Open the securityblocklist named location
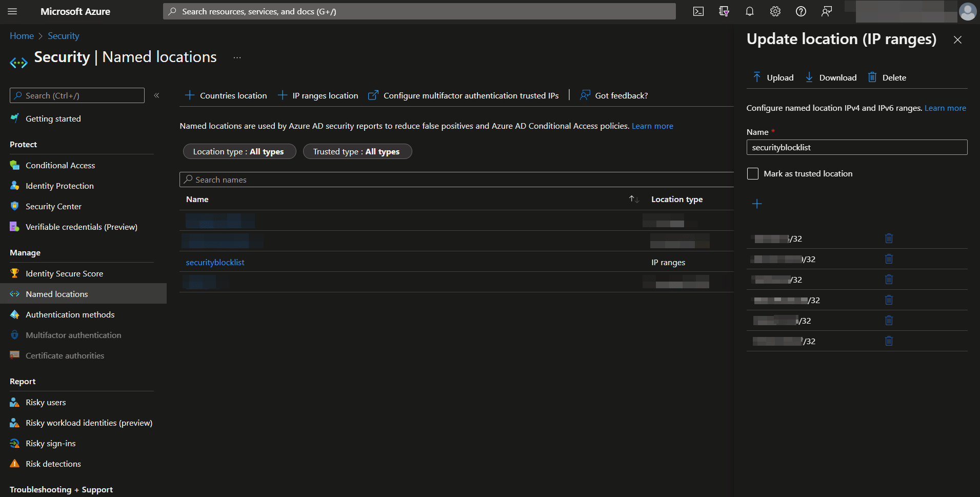Screen dimensions: 980x497 pyautogui.click(x=215, y=262)
